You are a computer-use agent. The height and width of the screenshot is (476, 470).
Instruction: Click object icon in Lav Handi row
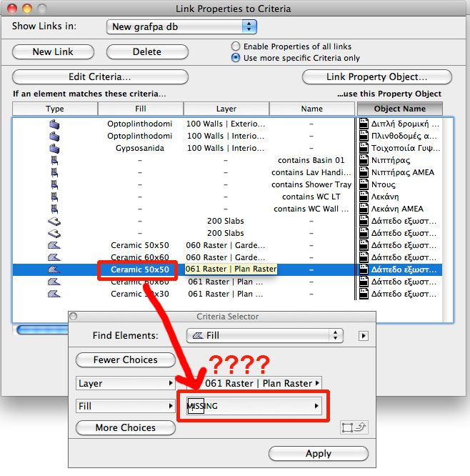54,172
